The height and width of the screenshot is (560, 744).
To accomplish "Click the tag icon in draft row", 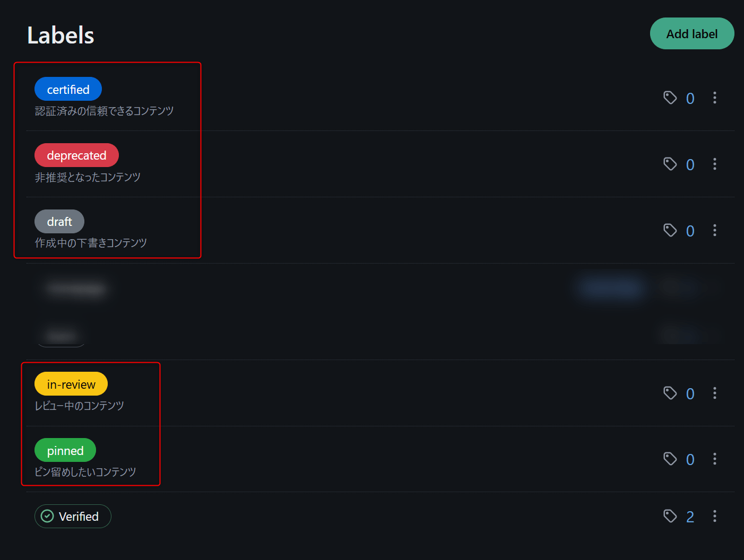I will 670,230.
